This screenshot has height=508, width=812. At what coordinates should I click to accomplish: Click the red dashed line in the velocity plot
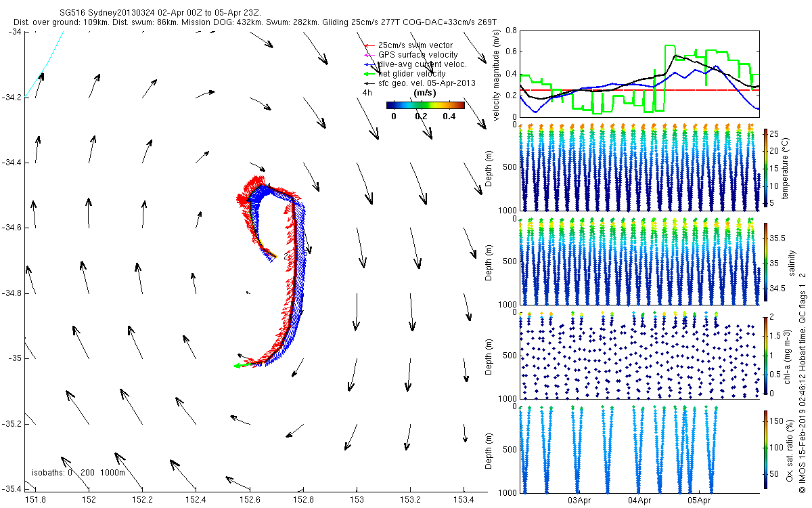(639, 89)
